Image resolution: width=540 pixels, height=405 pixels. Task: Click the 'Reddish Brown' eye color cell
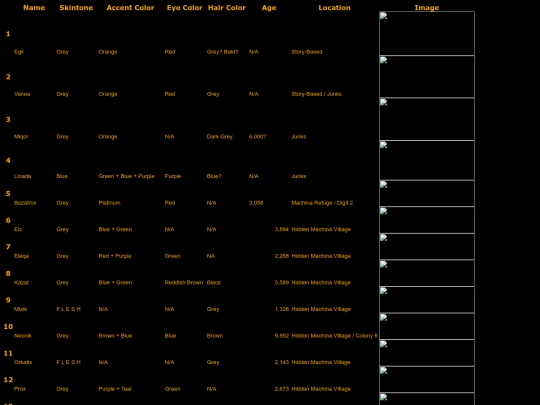[x=184, y=282]
